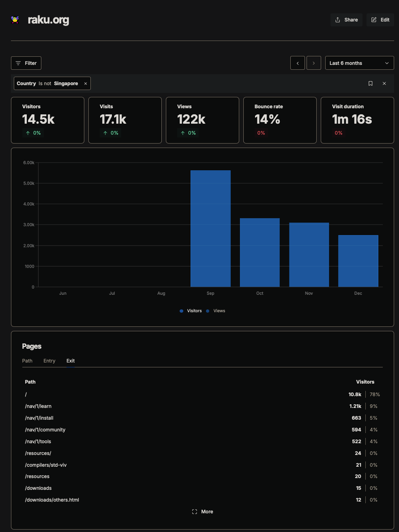This screenshot has width=399, height=532.
Task: Remove the Country is not Singapore filter
Action: [86, 84]
